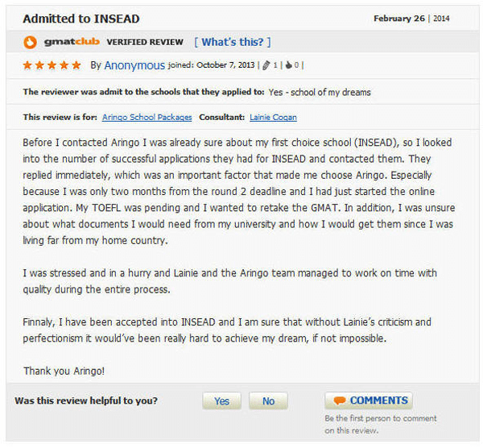Click the thumbs-up kudos icon
This screenshot has height=448, width=483.
point(289,65)
